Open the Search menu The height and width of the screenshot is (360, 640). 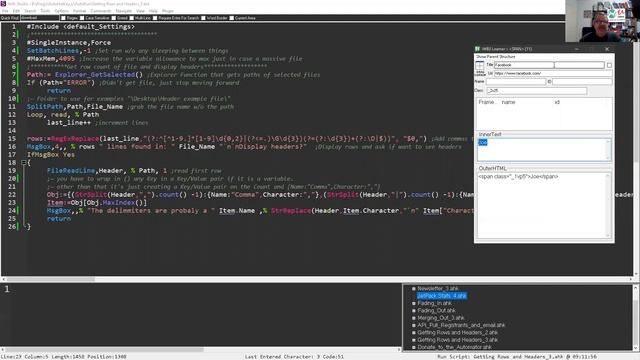[30, 11]
